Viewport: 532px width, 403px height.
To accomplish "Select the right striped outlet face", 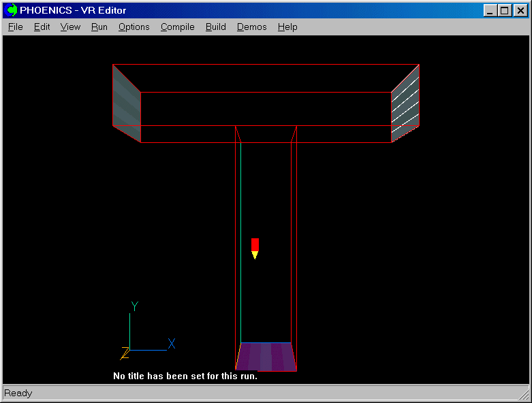I will point(405,102).
